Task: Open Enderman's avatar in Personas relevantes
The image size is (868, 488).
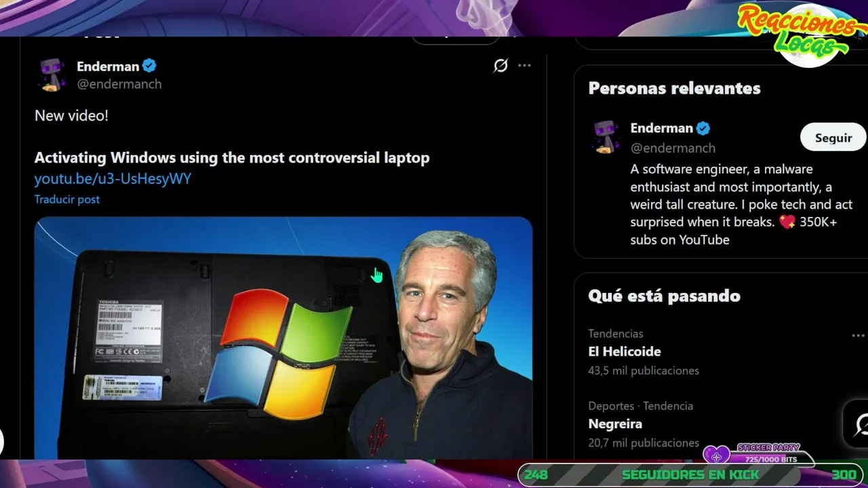Action: click(x=606, y=136)
